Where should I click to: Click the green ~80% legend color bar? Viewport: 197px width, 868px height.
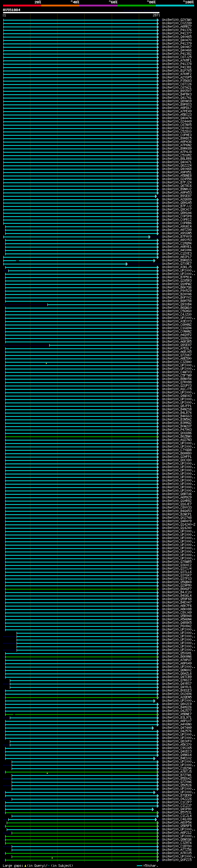(x=137, y=6)
